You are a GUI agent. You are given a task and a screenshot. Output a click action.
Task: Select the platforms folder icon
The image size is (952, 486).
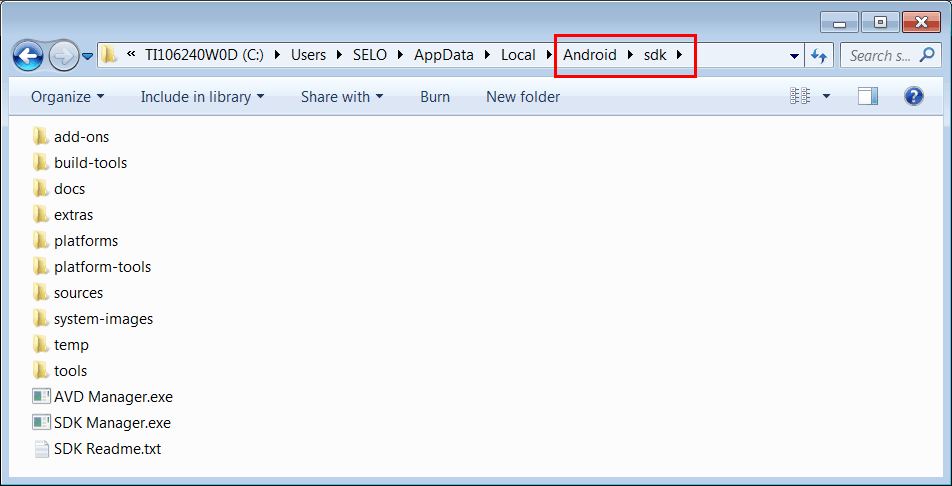tap(40, 240)
